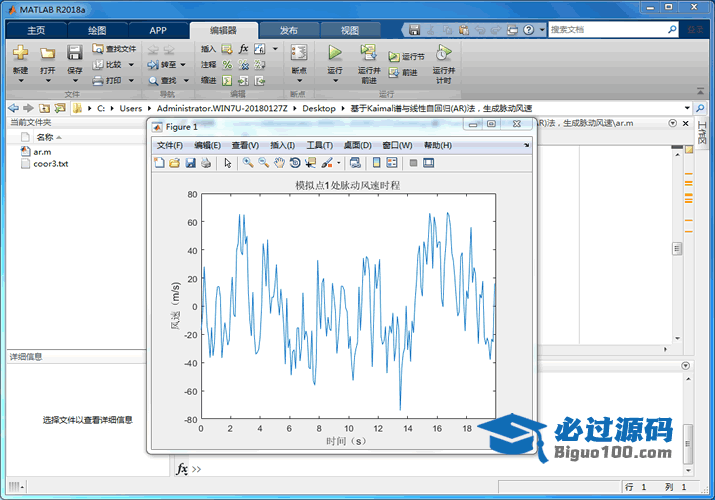Toggle the Zoom Out tool
Viewport: 715px width, 500px height.
tap(264, 163)
